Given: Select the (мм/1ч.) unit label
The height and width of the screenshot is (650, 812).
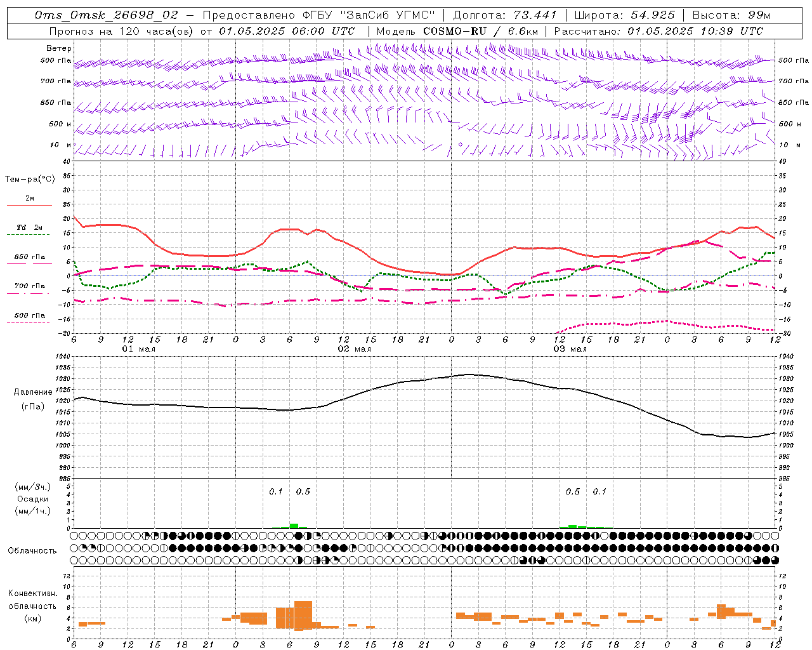Looking at the screenshot, I should tap(33, 511).
